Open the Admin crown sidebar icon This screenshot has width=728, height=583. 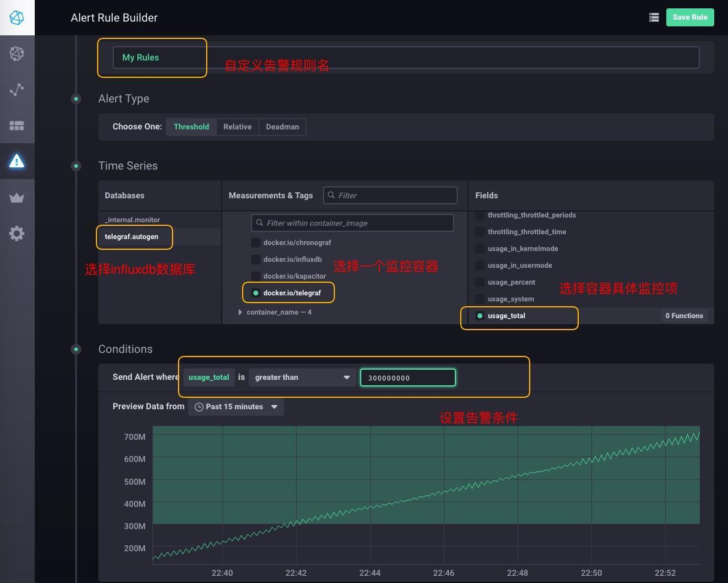coord(17,197)
